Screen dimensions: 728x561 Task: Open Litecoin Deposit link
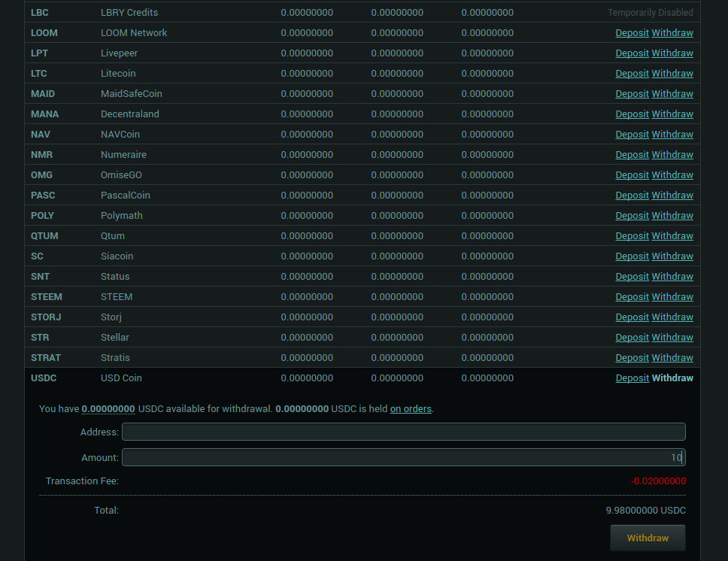coord(632,74)
